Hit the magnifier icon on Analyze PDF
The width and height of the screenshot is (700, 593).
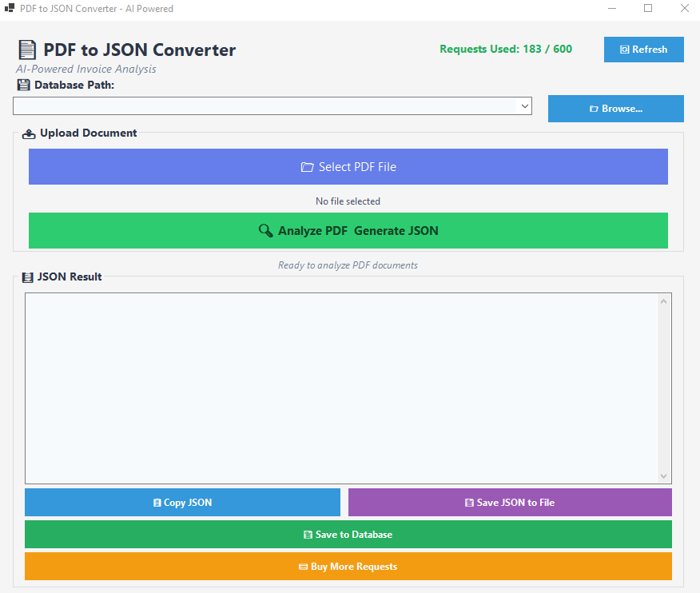click(x=266, y=231)
